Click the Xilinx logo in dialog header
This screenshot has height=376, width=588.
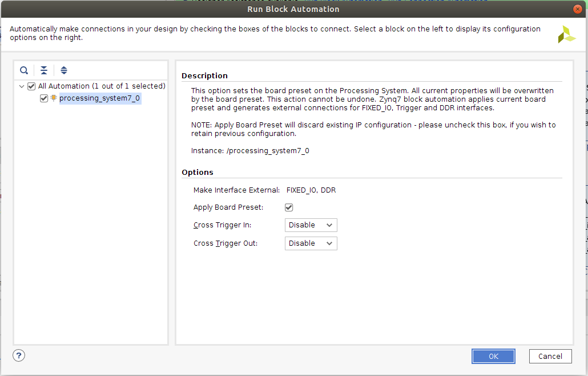point(566,34)
